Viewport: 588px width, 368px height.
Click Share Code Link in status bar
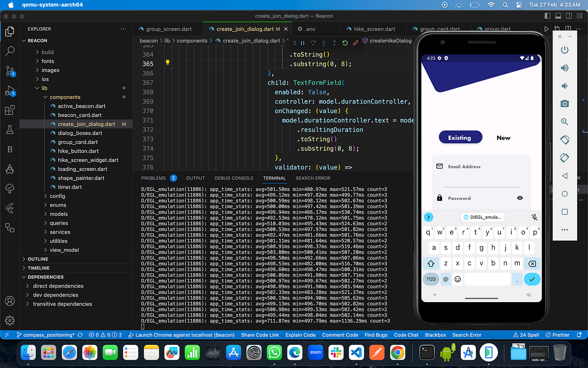point(260,335)
